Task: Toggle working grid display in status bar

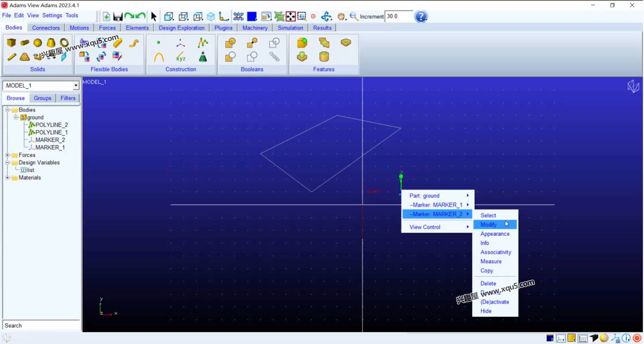Action: pyautogui.click(x=583, y=338)
